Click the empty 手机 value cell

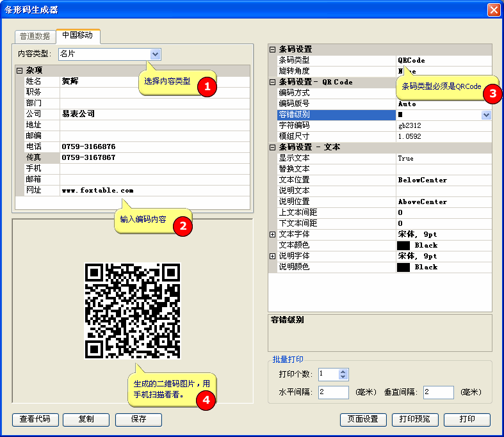coord(155,169)
